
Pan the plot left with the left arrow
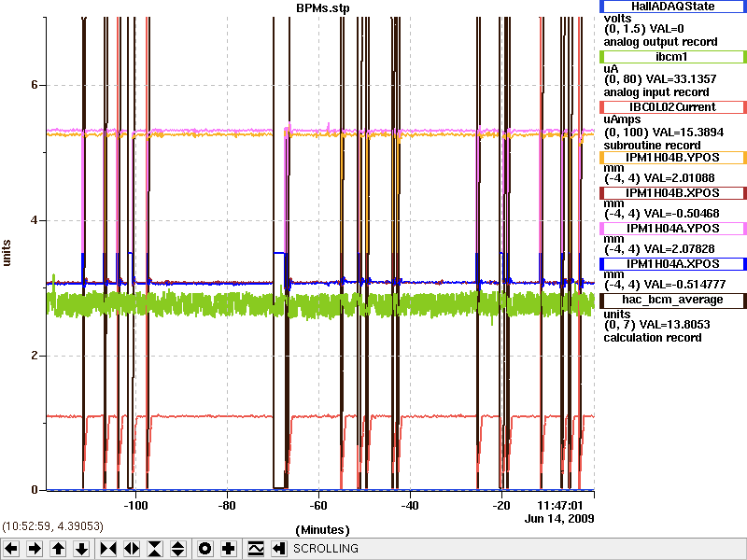click(x=11, y=549)
